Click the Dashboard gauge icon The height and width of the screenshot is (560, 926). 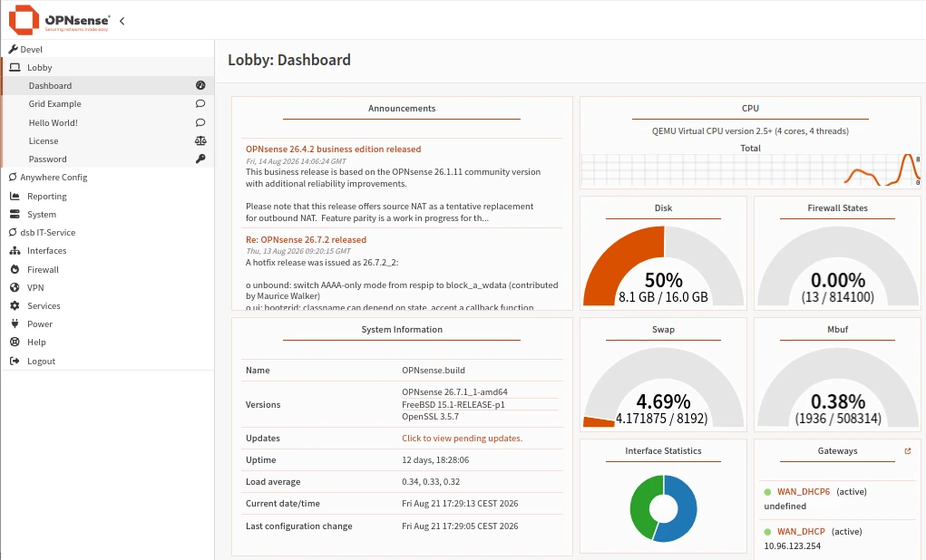pyautogui.click(x=200, y=85)
